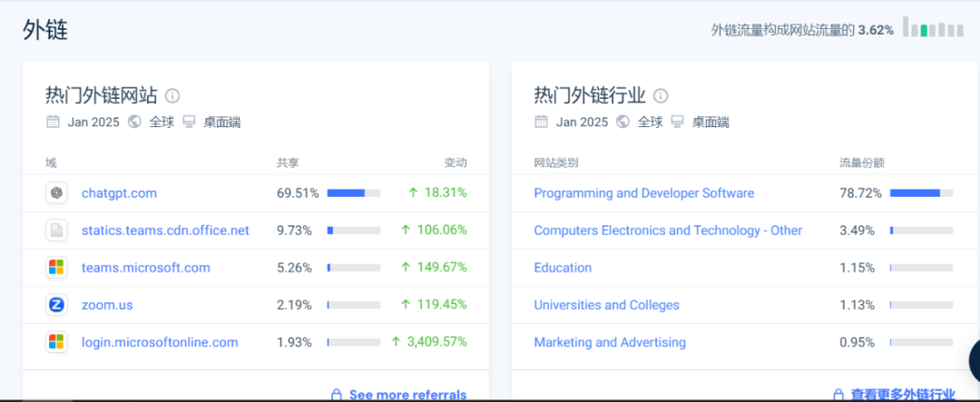Click the zoom.us favicon icon
Viewport: 980px width, 402px height.
(x=56, y=305)
